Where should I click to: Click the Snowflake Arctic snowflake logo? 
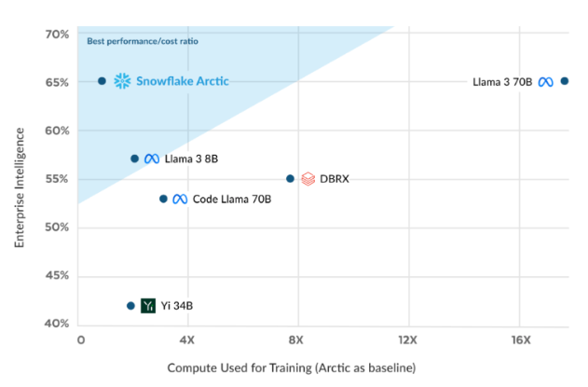coord(122,81)
